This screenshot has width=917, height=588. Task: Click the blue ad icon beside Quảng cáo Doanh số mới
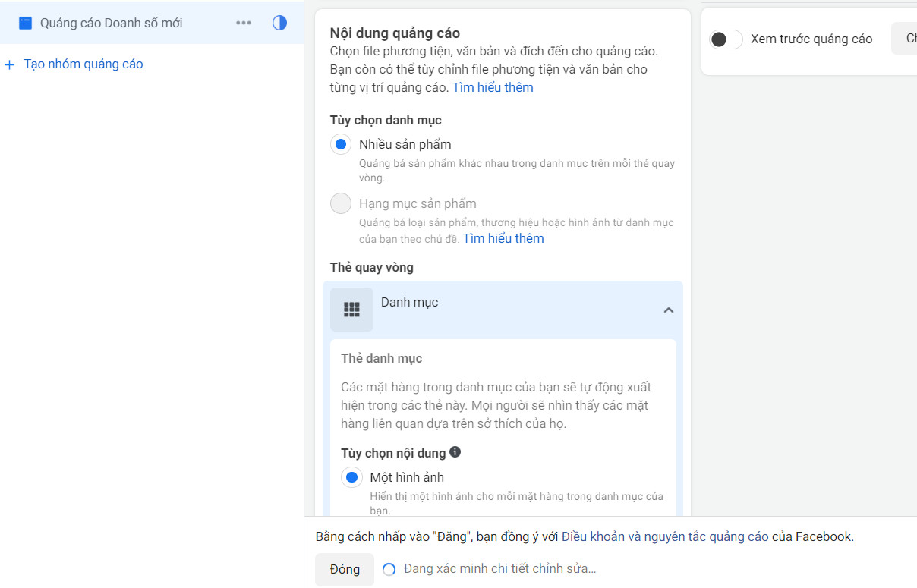tap(26, 23)
